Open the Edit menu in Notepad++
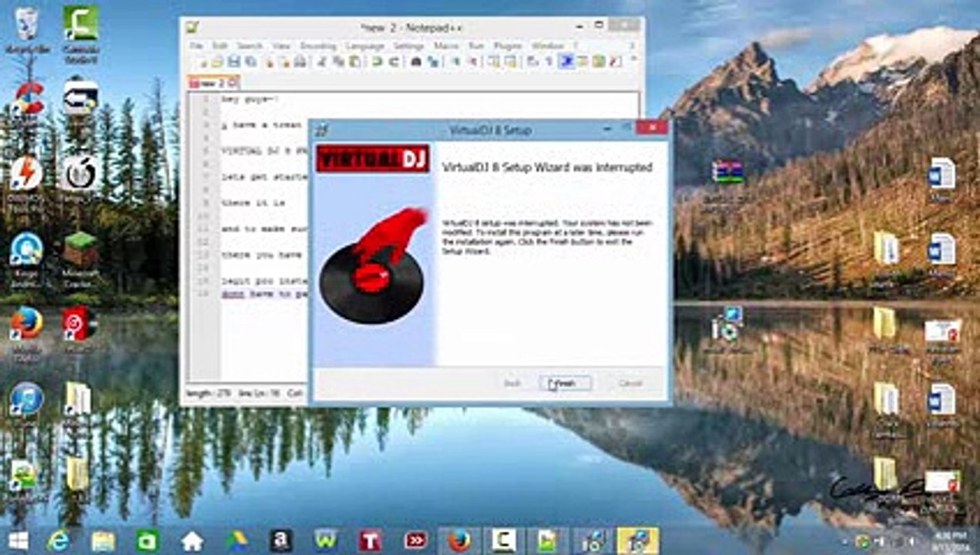The image size is (980, 555). (220, 46)
